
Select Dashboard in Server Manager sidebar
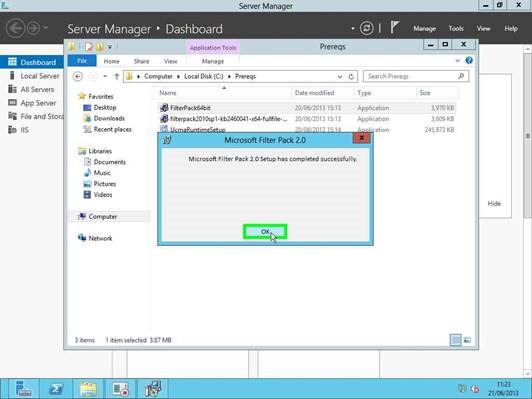click(32, 62)
